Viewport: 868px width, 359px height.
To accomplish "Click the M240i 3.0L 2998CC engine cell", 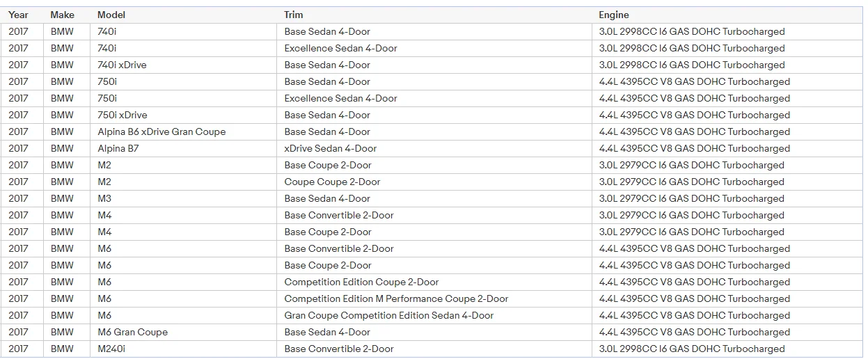I will pos(691,349).
